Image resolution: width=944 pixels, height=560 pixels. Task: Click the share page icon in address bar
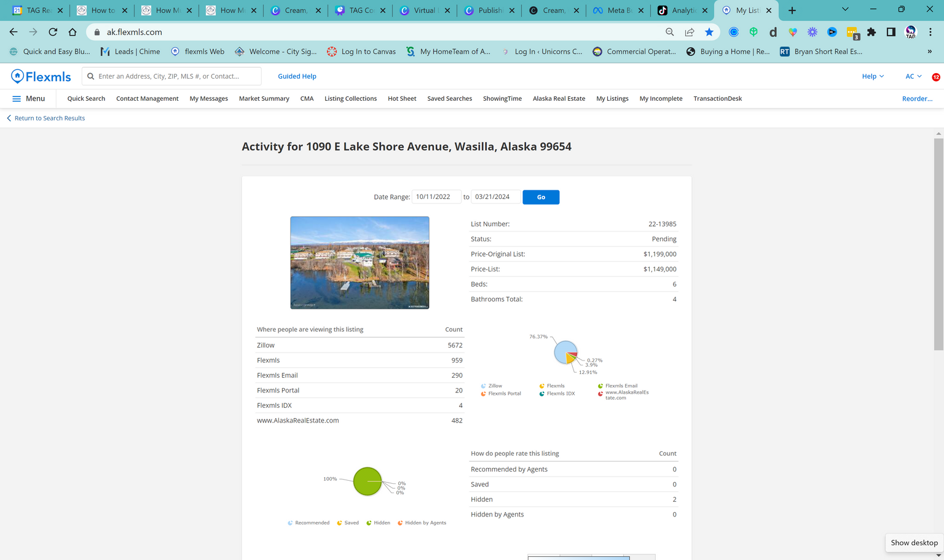(x=690, y=32)
